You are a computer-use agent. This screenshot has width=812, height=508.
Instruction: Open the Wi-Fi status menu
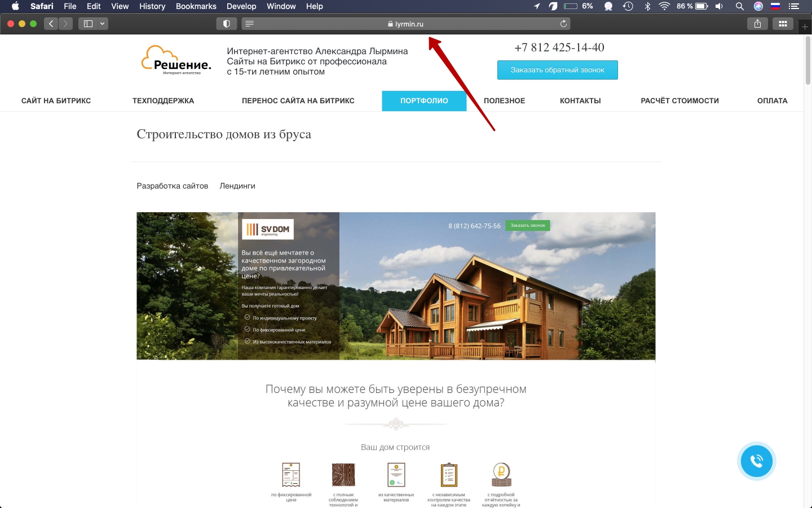click(664, 6)
